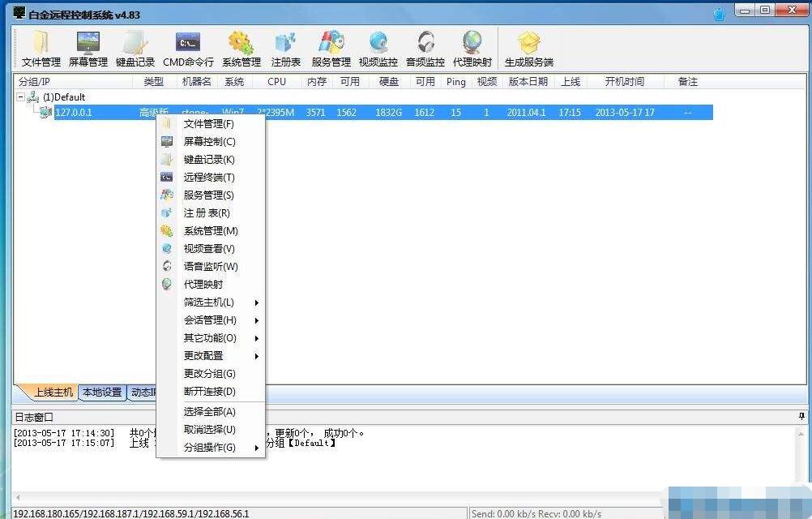Click the 屏幕管理 toolbar icon
Image resolution: width=812 pixels, height=519 pixels.
88,49
